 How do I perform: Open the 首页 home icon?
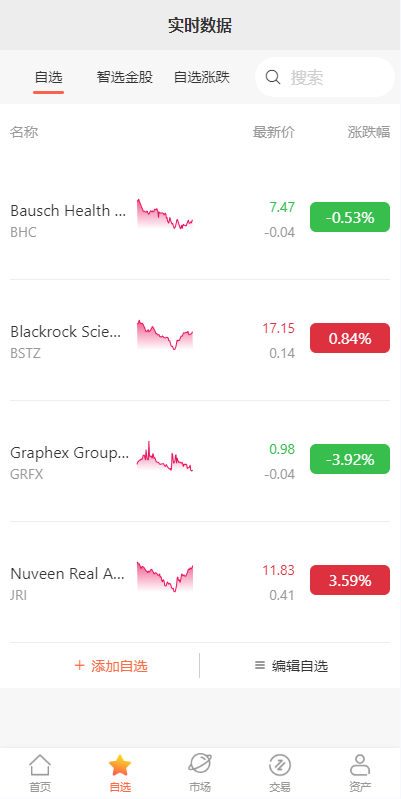click(x=40, y=765)
